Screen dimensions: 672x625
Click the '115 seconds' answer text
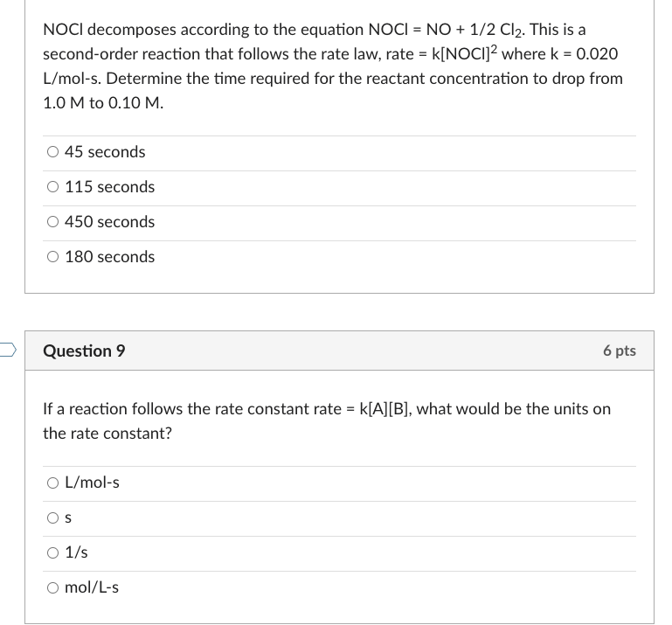tap(110, 187)
